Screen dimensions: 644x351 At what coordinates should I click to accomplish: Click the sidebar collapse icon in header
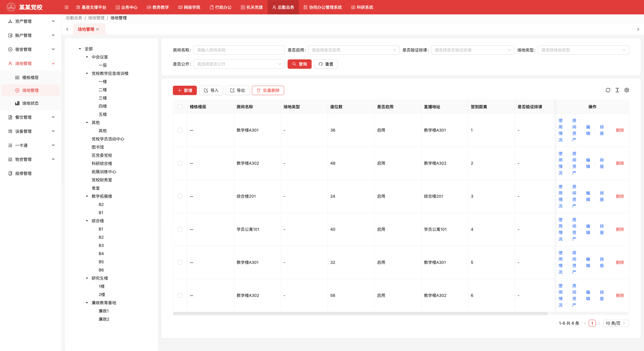coord(66,7)
